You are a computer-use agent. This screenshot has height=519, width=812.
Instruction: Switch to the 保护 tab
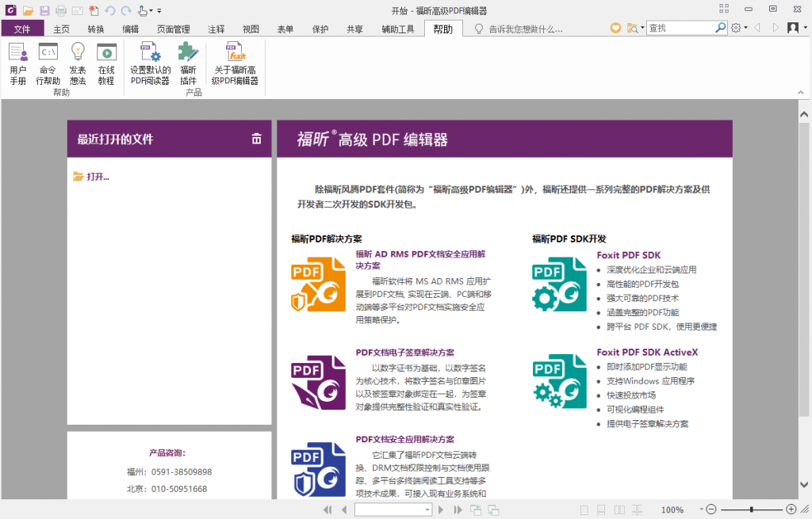[x=320, y=29]
